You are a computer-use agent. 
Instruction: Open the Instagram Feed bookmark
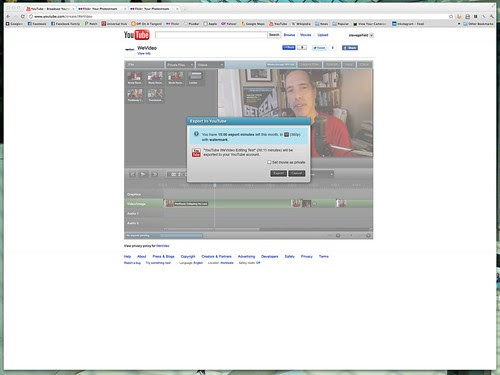click(x=408, y=24)
